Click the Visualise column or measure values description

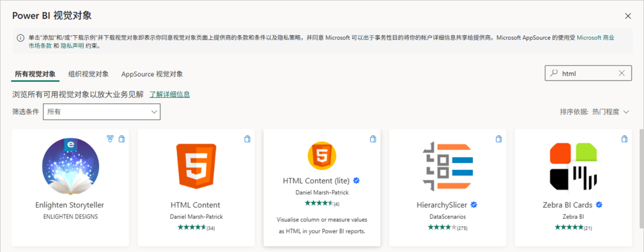(322, 225)
